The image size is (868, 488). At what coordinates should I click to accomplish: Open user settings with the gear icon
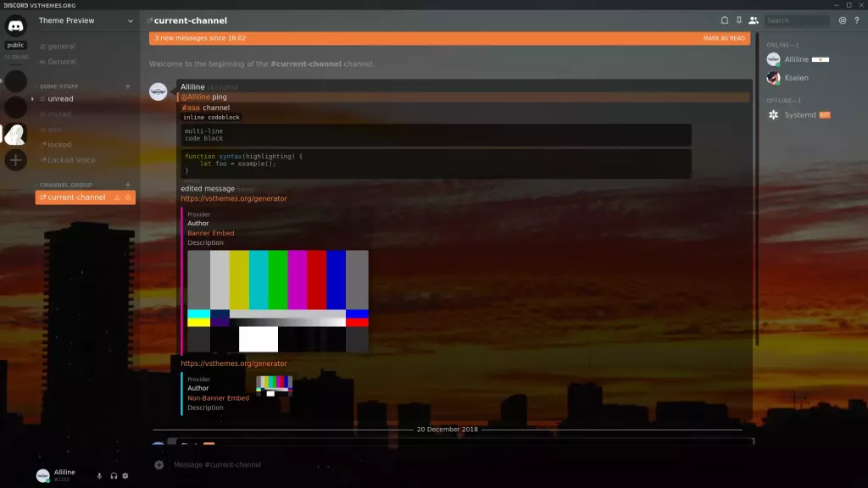125,475
